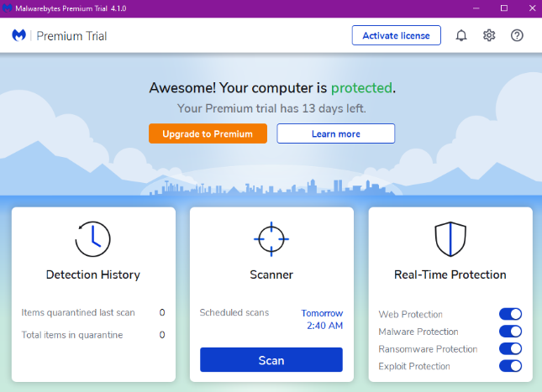Viewport: 542px width, 392px height.
Task: Toggle Web Protection switch
Action: click(510, 314)
